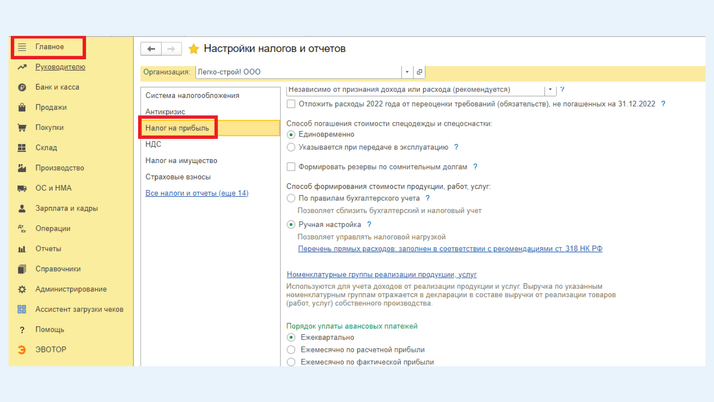The width and height of the screenshot is (714, 402).
Task: Click the Отчеты bar chart icon
Action: pos(22,249)
